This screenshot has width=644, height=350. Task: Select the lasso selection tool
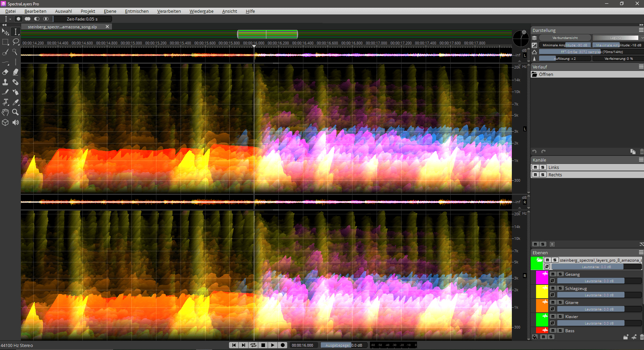(x=15, y=42)
